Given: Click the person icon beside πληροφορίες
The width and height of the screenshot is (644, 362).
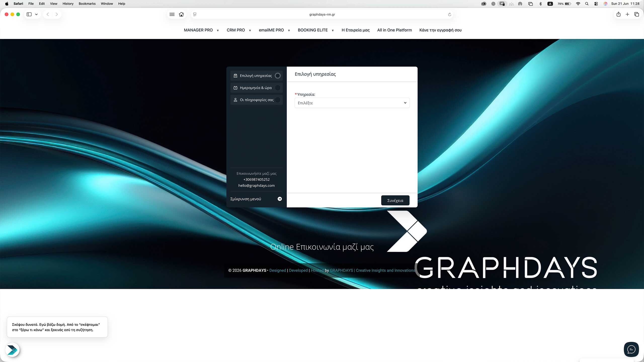Looking at the screenshot, I should (x=235, y=100).
